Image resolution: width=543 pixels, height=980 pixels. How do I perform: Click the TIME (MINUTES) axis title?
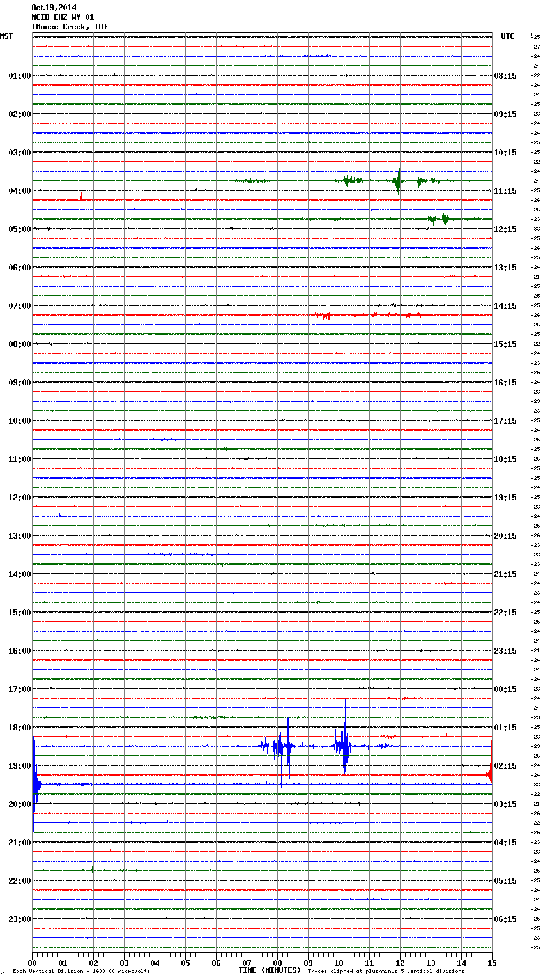point(270,970)
